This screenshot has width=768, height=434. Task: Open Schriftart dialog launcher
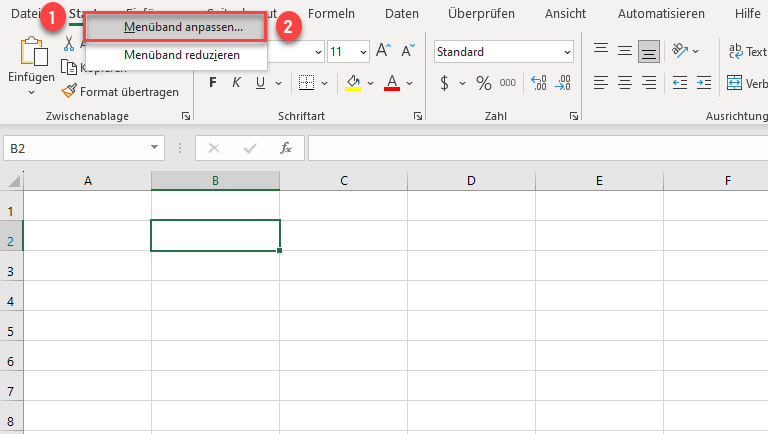(418, 116)
